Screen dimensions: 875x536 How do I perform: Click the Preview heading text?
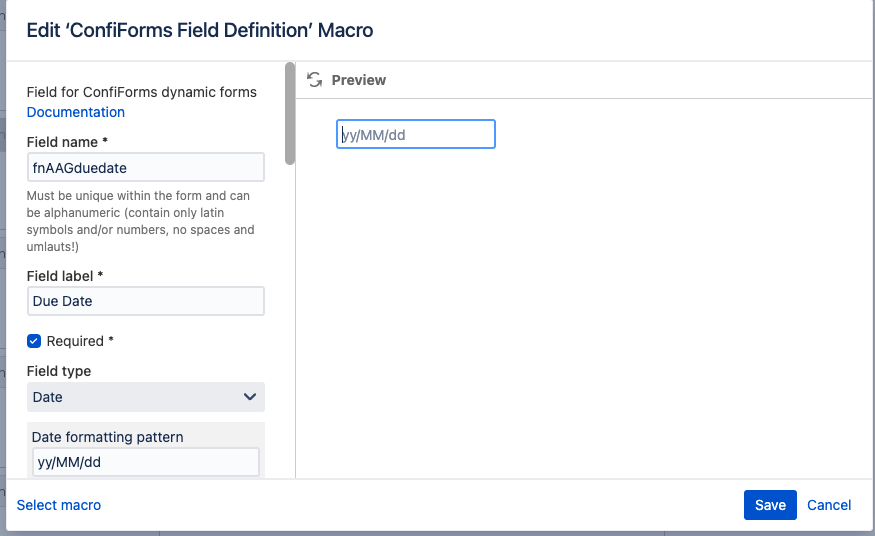coord(358,80)
